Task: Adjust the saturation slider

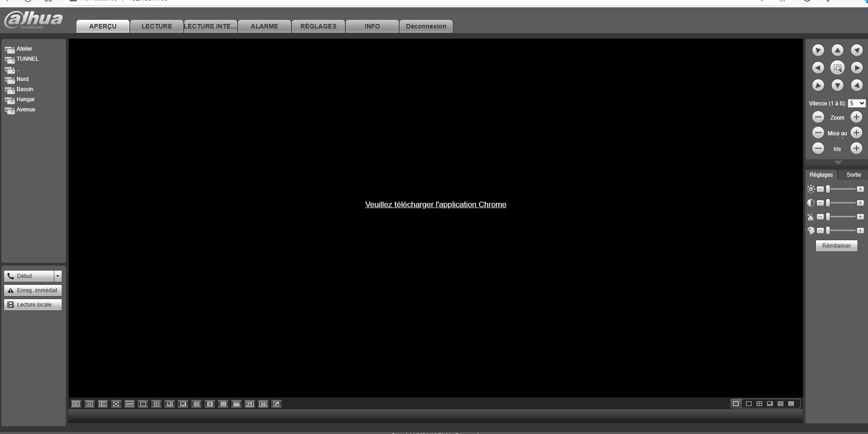Action: click(840, 217)
